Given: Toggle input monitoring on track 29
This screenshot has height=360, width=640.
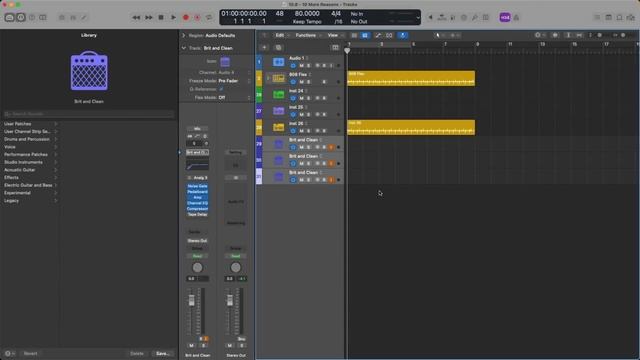Looking at the screenshot, I should pyautogui.click(x=331, y=147).
